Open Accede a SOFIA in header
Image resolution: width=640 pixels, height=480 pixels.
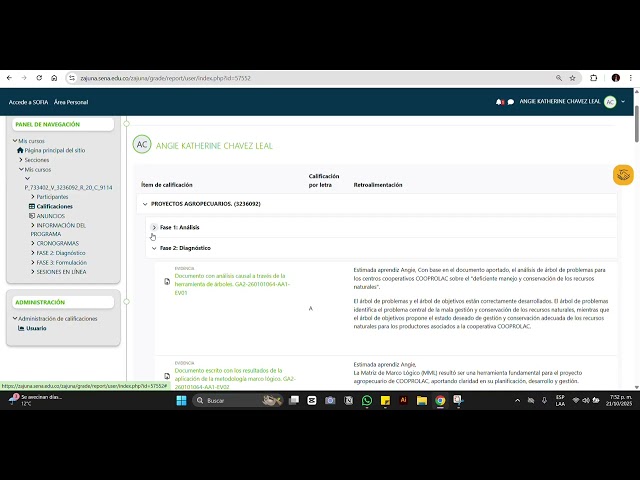click(29, 102)
